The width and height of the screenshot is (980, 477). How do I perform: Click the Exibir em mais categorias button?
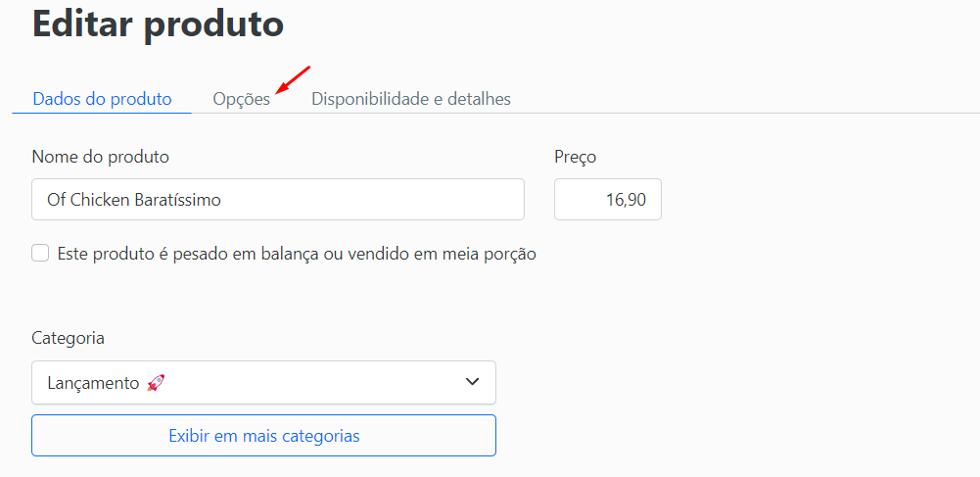click(263, 435)
